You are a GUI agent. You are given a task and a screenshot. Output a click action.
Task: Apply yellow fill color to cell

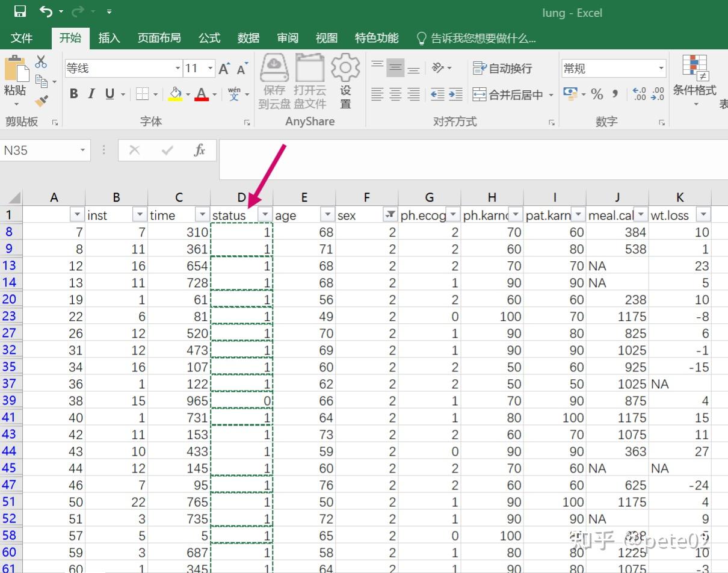(x=175, y=94)
